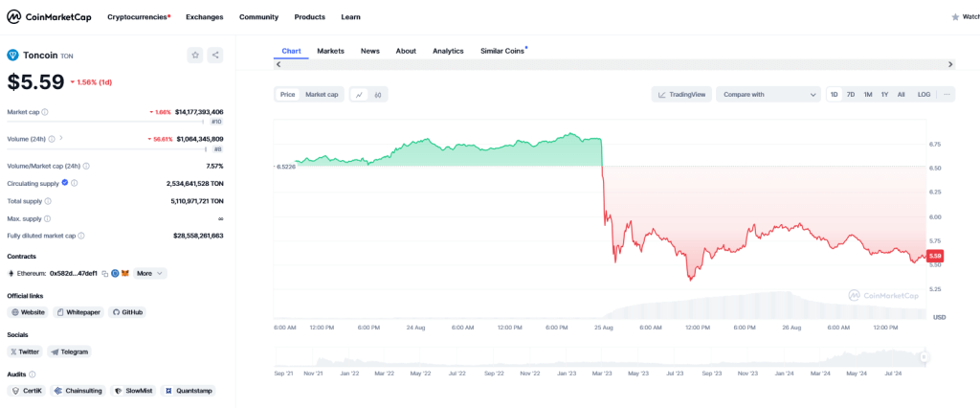This screenshot has height=408, width=980.
Task: Select Price chart mode
Action: 287,95
